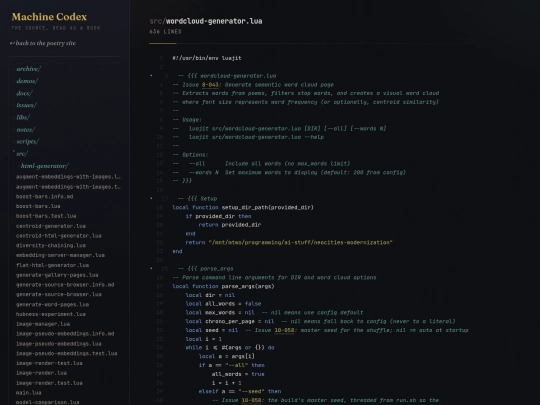This screenshot has width=540, height=405.
Task: Click the 636 LINES label
Action: (165, 31)
